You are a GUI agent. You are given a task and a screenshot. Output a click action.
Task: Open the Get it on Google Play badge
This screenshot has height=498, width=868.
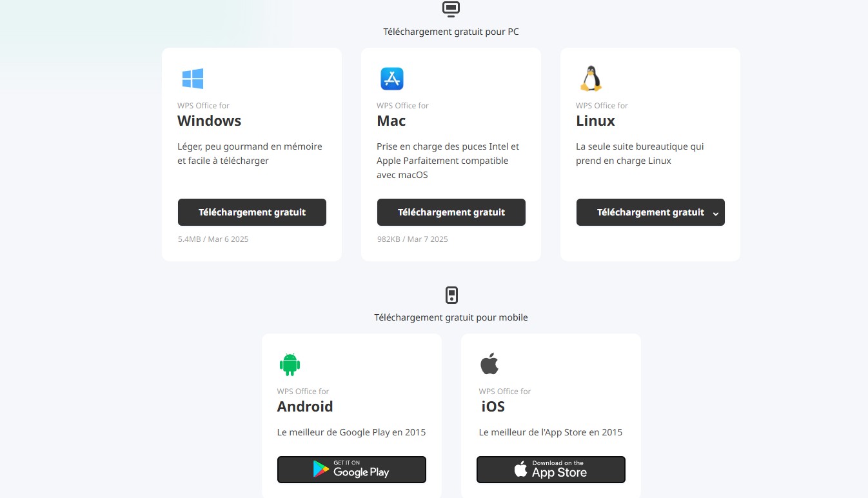[351, 470]
